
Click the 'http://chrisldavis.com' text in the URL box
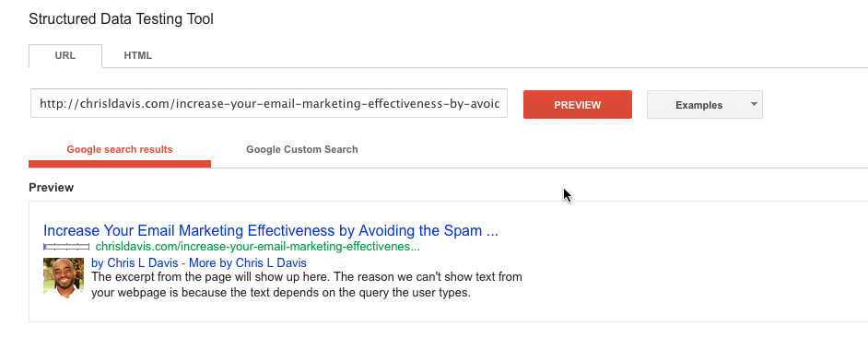pos(102,104)
